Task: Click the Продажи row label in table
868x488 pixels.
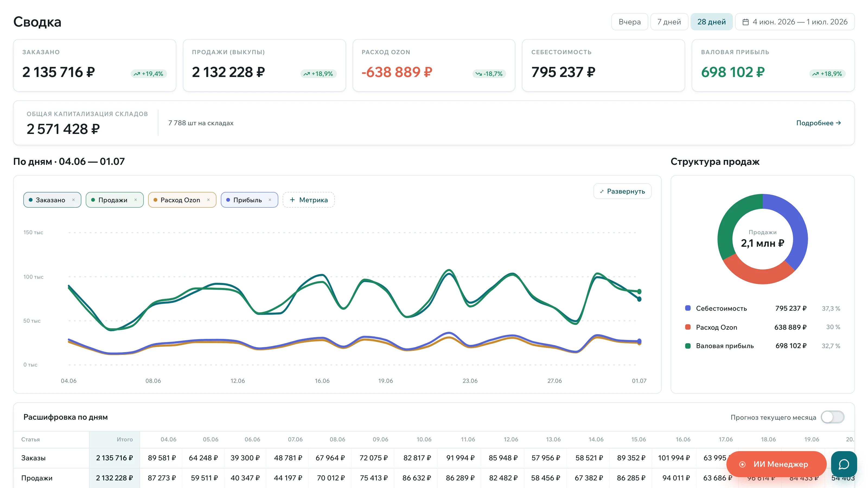Action: (37, 478)
